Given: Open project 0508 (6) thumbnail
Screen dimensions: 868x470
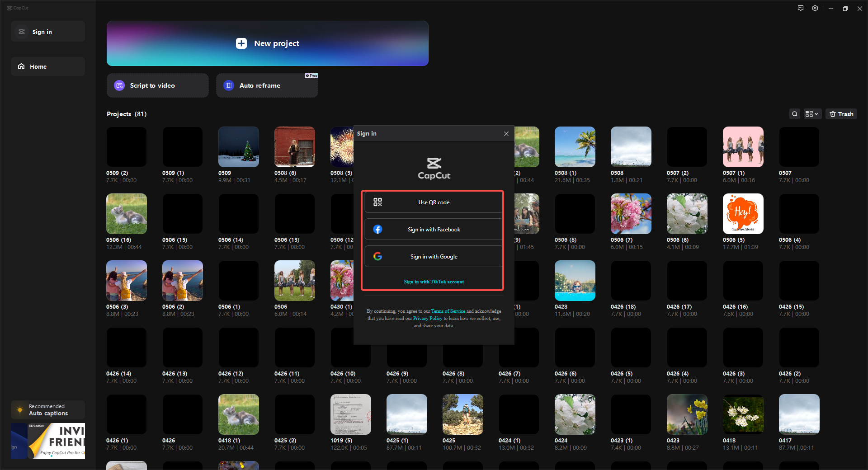Looking at the screenshot, I should [x=295, y=147].
